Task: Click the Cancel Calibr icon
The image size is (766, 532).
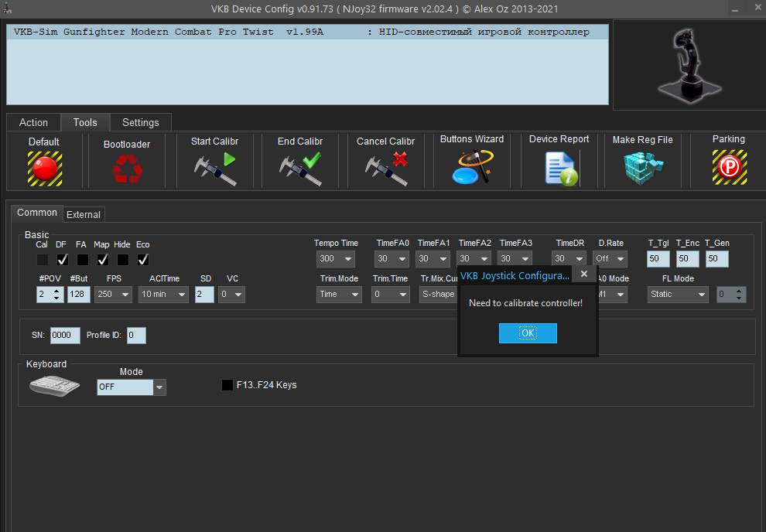Action: pyautogui.click(x=385, y=169)
